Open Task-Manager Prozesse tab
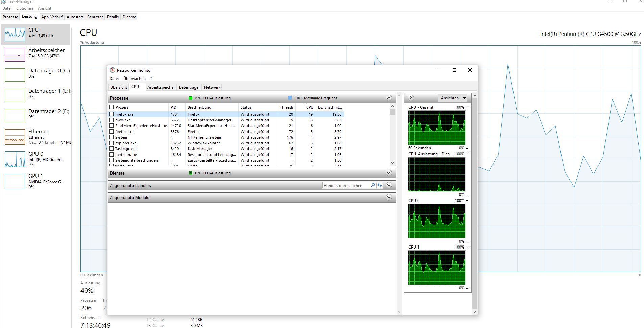 [x=10, y=17]
